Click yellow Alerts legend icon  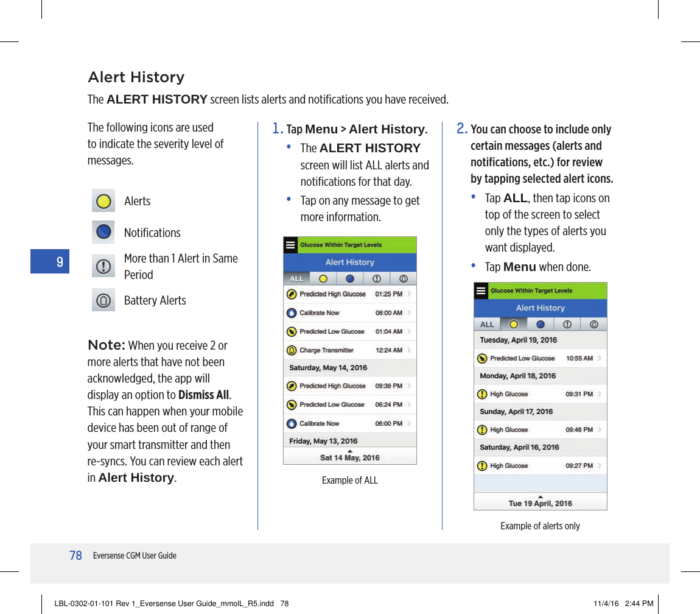pos(103,200)
